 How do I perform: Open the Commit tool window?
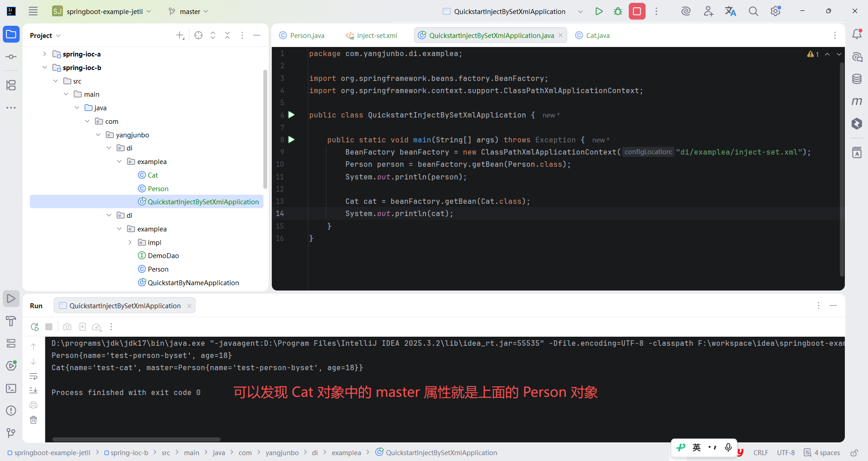pyautogui.click(x=11, y=56)
